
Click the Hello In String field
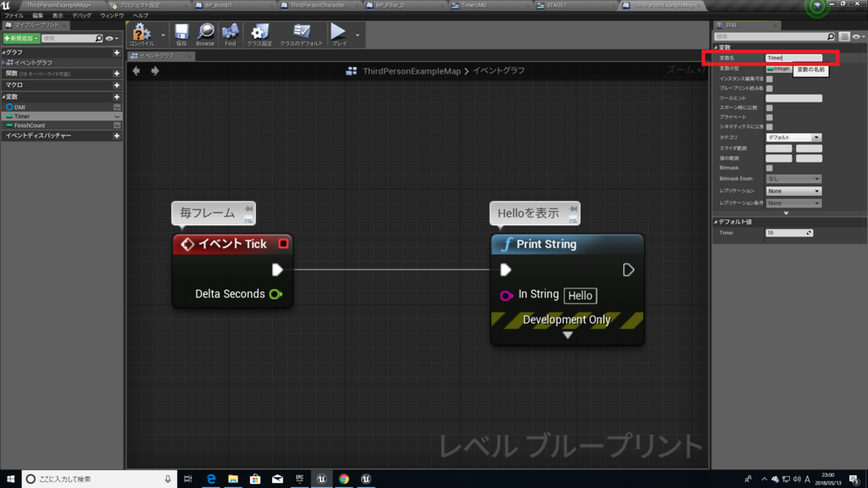580,296
